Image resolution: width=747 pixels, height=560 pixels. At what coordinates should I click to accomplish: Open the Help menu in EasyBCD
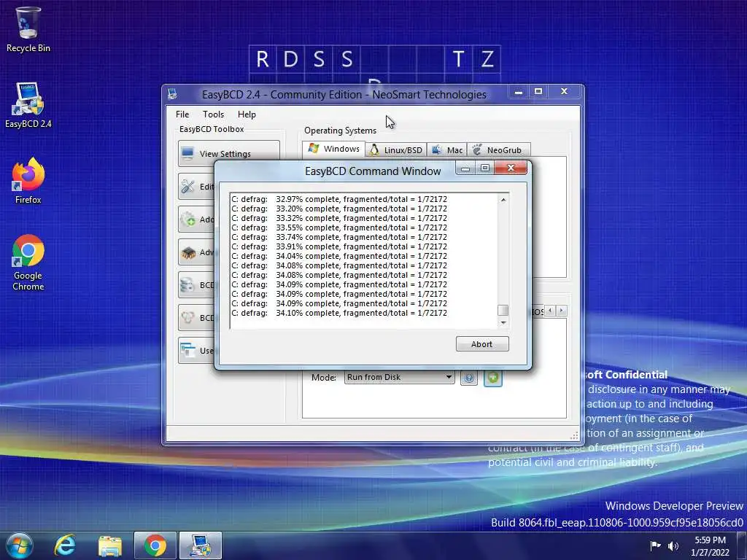pyautogui.click(x=247, y=114)
